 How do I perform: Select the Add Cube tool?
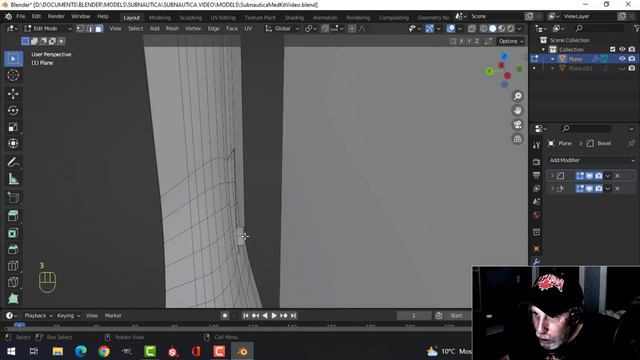tap(13, 198)
